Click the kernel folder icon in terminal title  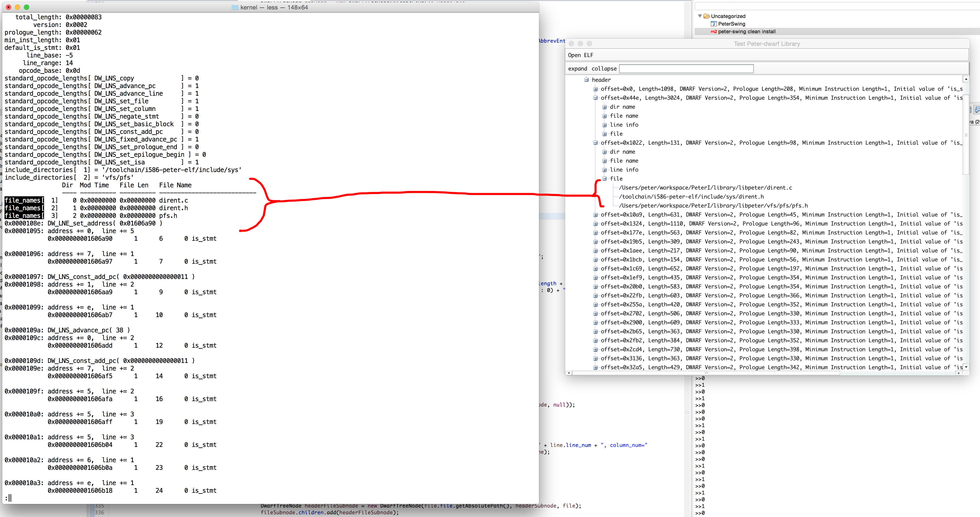coord(235,7)
